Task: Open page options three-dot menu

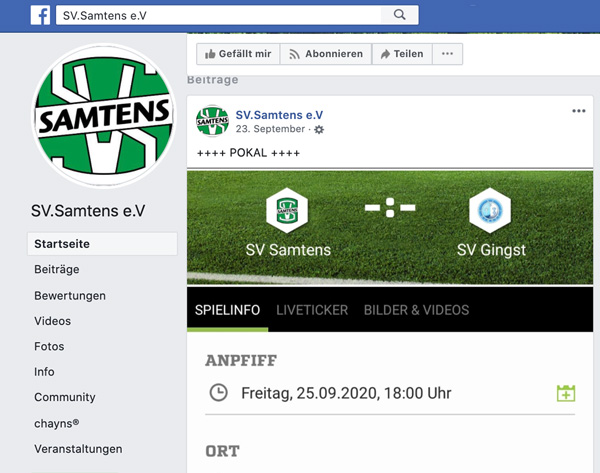Action: pos(447,54)
